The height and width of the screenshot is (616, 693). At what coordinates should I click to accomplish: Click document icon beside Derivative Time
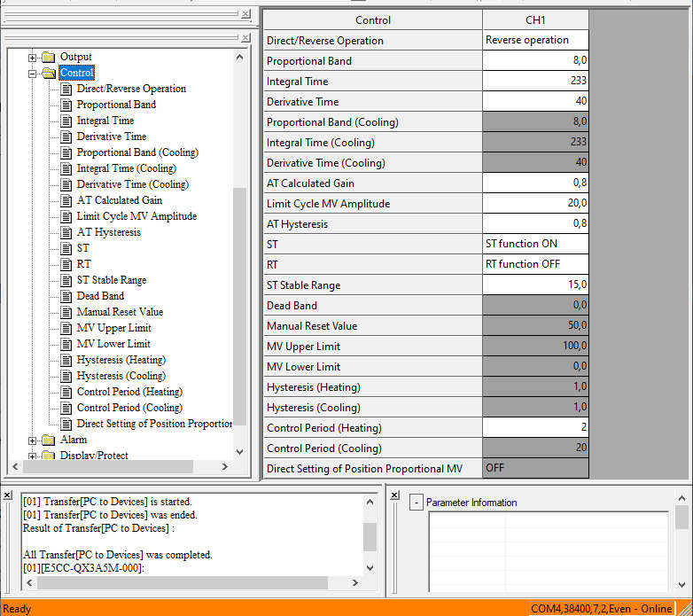pyautogui.click(x=66, y=137)
